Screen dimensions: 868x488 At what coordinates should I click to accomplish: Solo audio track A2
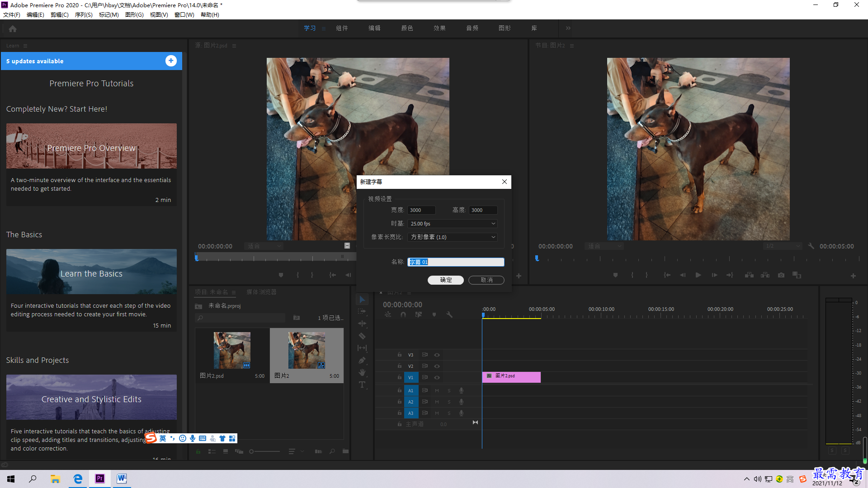(449, 402)
